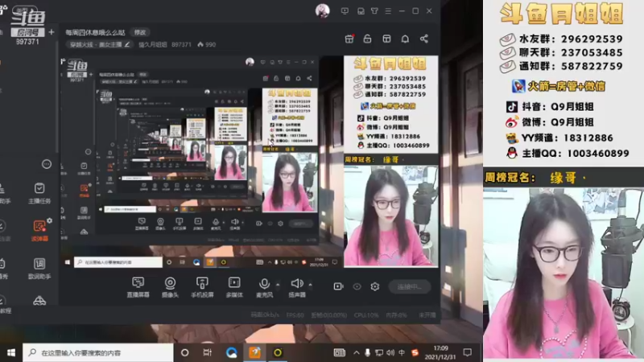Open 歌词助手 in the sidebar

tap(39, 269)
